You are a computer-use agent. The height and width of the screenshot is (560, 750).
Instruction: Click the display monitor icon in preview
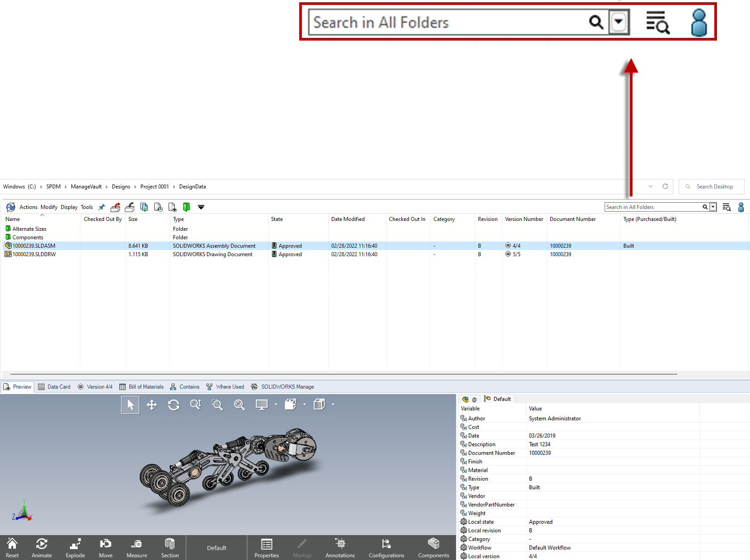point(262,405)
